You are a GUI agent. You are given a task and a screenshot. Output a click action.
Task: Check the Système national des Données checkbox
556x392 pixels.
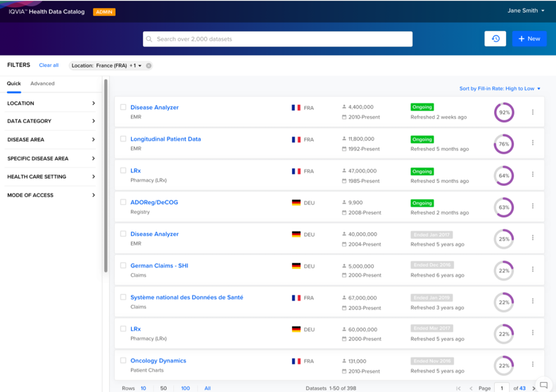point(123,297)
